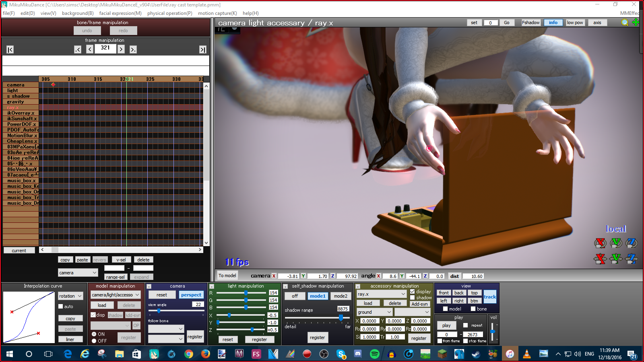Click the green Y move axis icon

[x=616, y=259]
